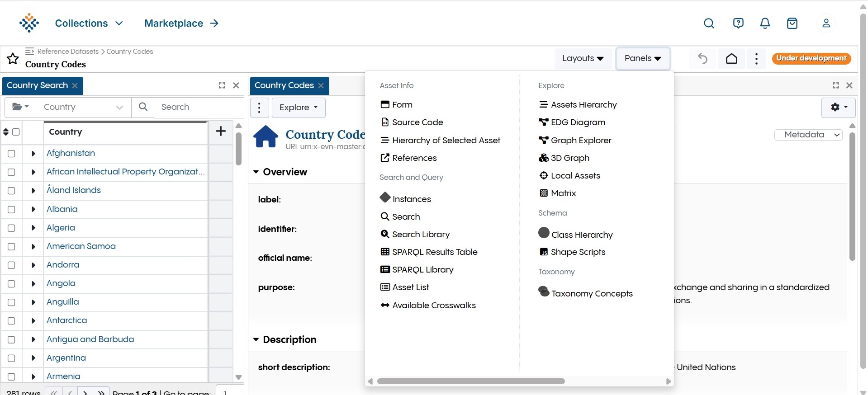Screen dimensions: 868x395
Task: Tick the Albania row checkbox
Action: [12, 210]
